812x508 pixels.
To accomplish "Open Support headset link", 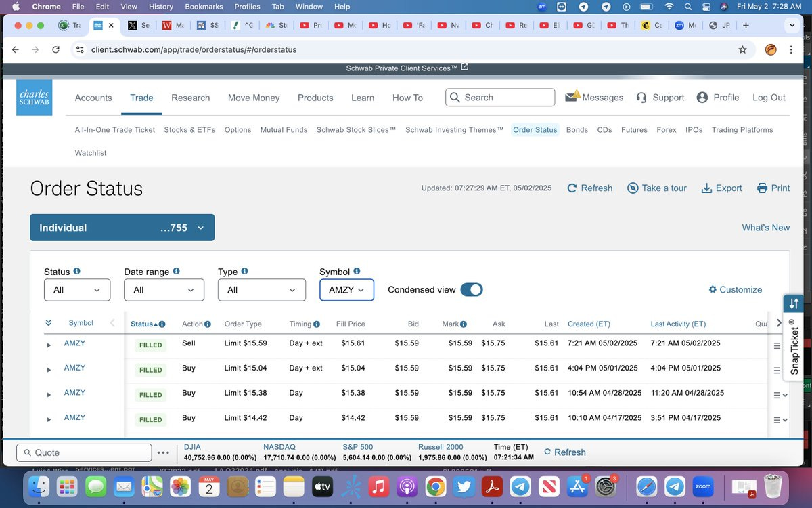I will pyautogui.click(x=660, y=98).
